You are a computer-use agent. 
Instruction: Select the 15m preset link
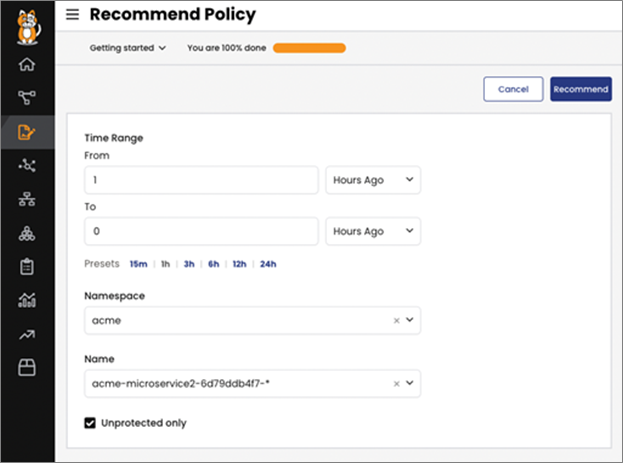pos(138,264)
